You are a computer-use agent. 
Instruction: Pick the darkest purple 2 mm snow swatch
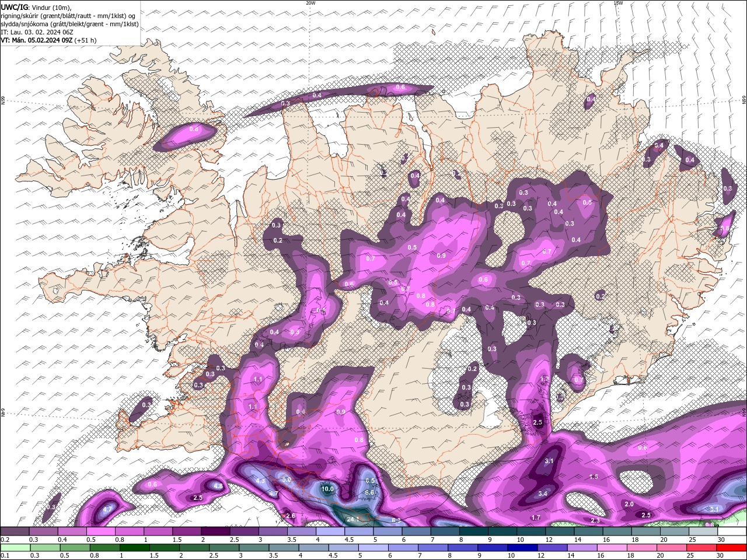click(215, 531)
